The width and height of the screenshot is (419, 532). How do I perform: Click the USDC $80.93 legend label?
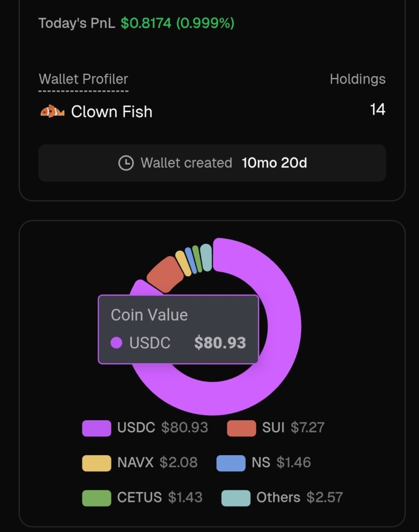tap(163, 428)
